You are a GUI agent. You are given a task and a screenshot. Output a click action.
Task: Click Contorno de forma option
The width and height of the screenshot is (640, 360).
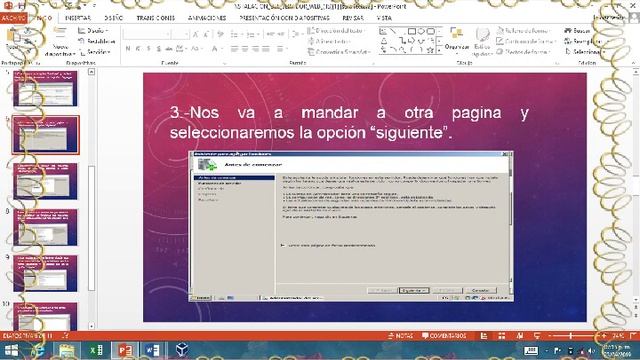coord(526,41)
